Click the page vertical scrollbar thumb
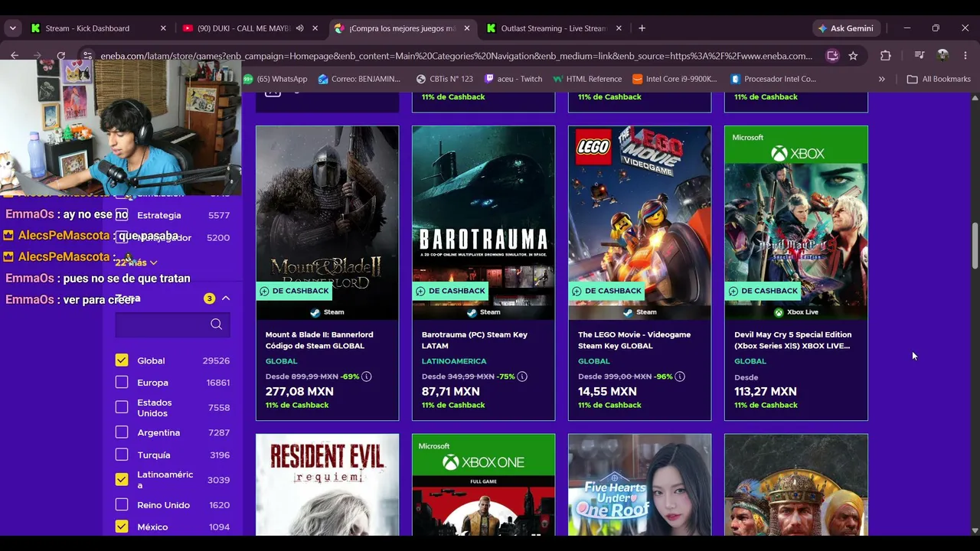Screen dimensions: 980x551 pos(975,245)
